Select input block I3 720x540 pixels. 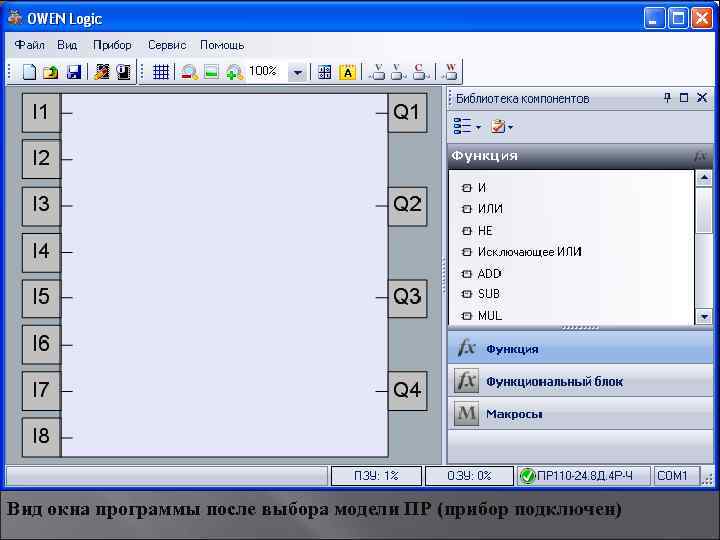pos(41,205)
